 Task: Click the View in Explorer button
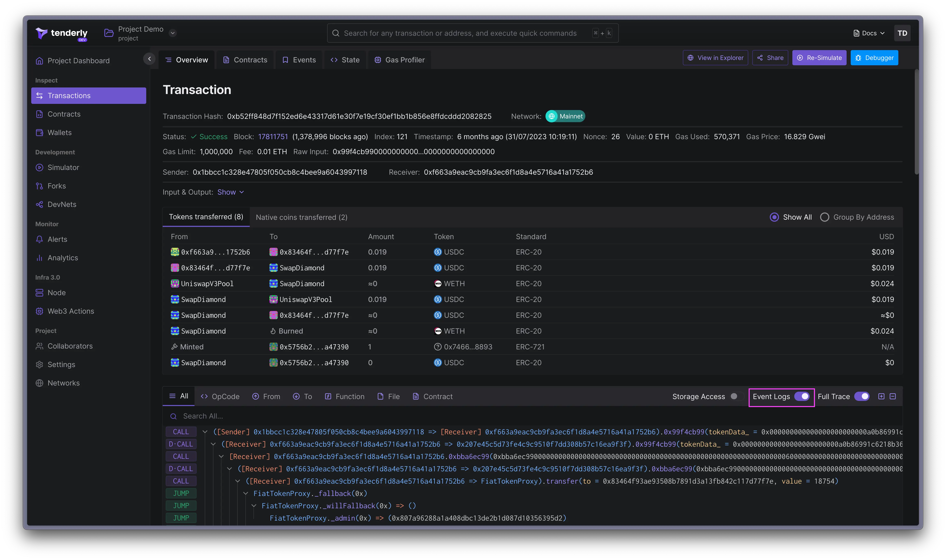tap(715, 58)
